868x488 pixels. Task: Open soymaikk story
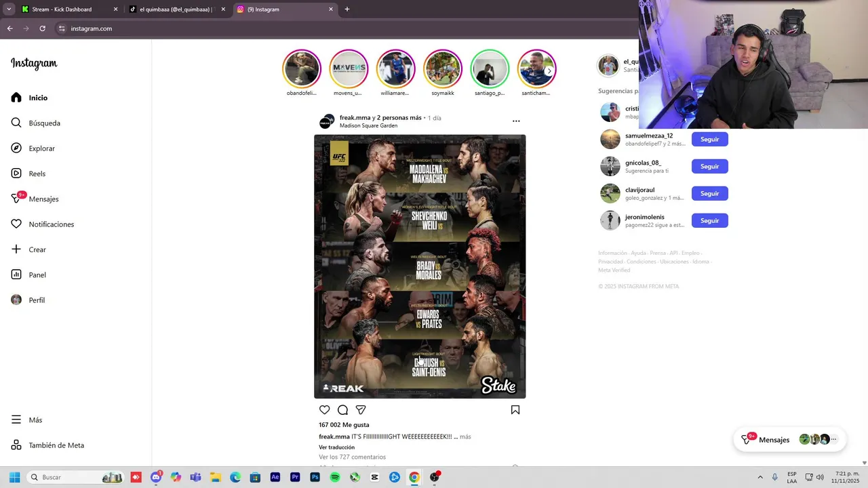tap(443, 68)
